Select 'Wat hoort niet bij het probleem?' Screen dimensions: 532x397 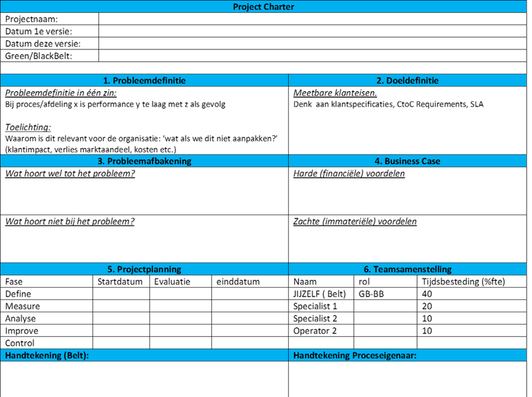[70, 221]
